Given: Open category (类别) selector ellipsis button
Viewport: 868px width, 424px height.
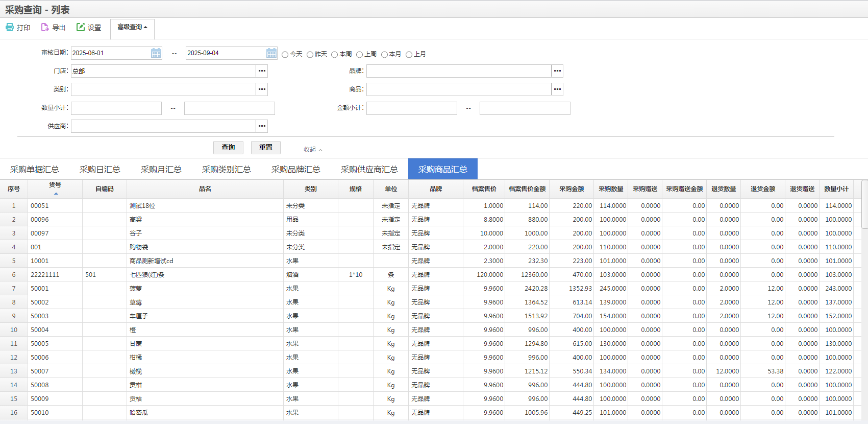Looking at the screenshot, I should point(262,89).
